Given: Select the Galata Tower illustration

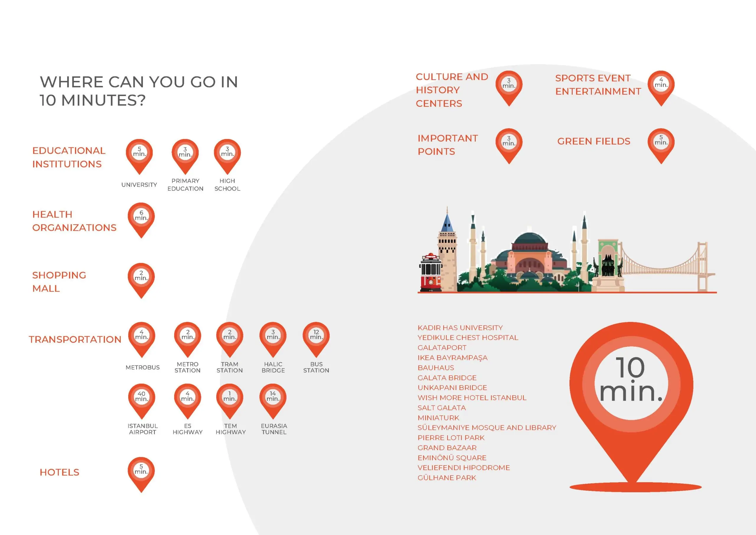Looking at the screenshot, I should click(x=447, y=249).
